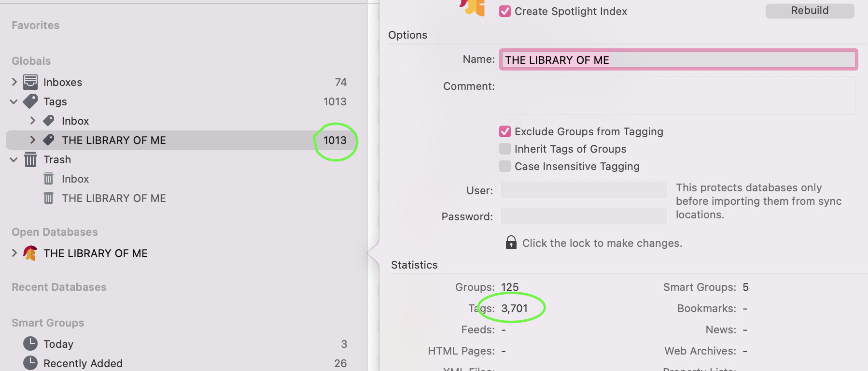Collapse the Trash section
868x371 pixels.
[x=14, y=159]
